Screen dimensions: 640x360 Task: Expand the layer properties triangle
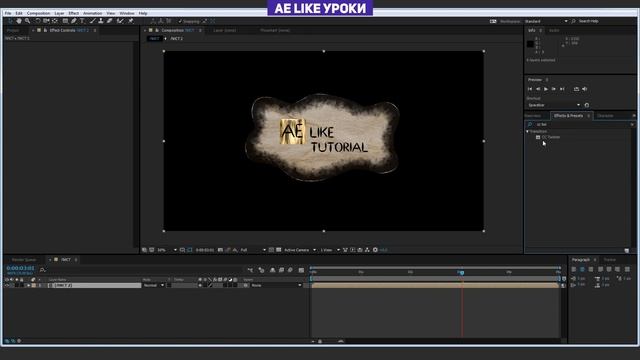[28, 285]
